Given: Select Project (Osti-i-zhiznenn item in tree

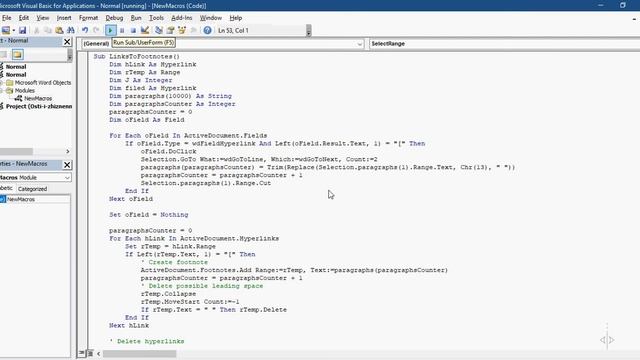Looking at the screenshot, I should click(39, 106).
